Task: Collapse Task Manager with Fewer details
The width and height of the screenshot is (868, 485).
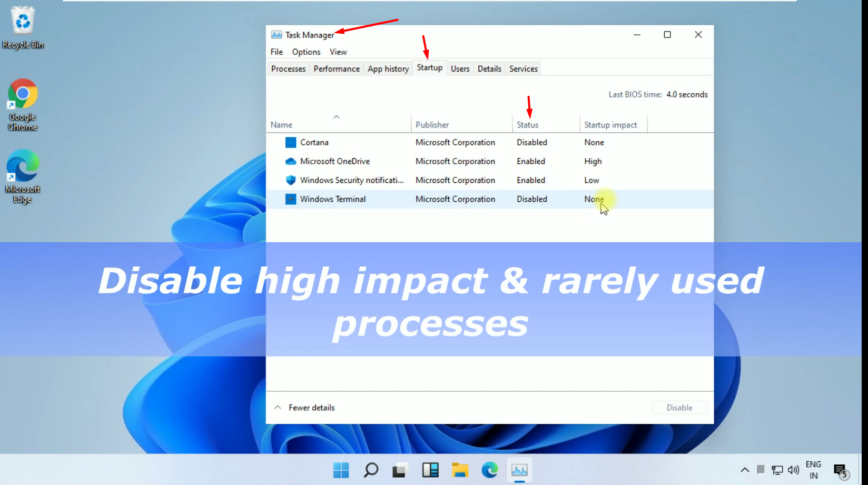Action: coord(304,408)
